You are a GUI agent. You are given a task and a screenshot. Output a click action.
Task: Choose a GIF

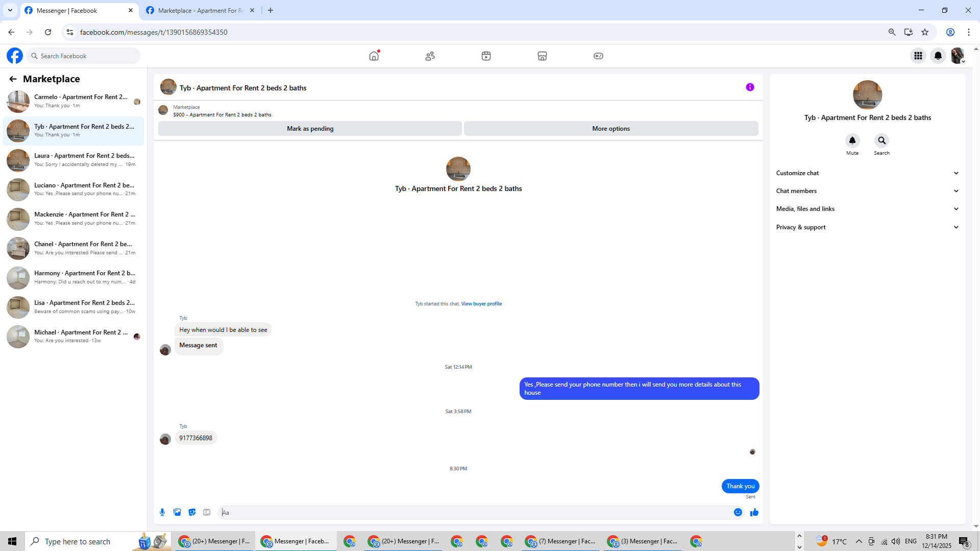[207, 512]
